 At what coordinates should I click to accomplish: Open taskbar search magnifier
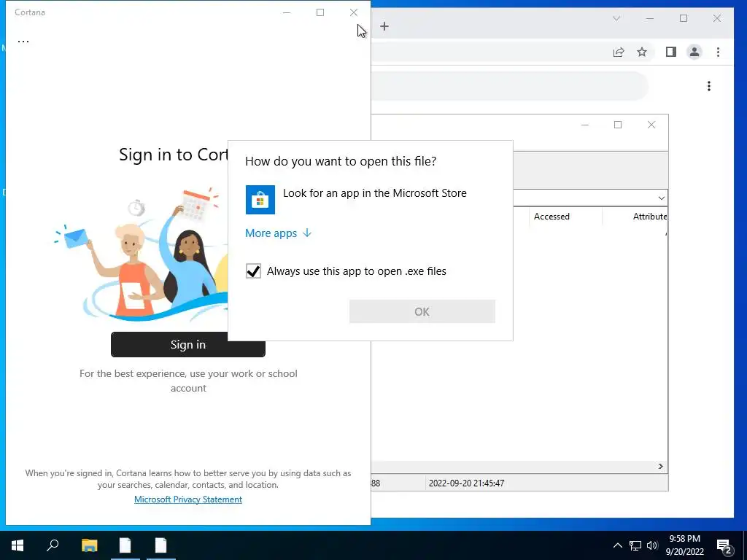pos(53,545)
